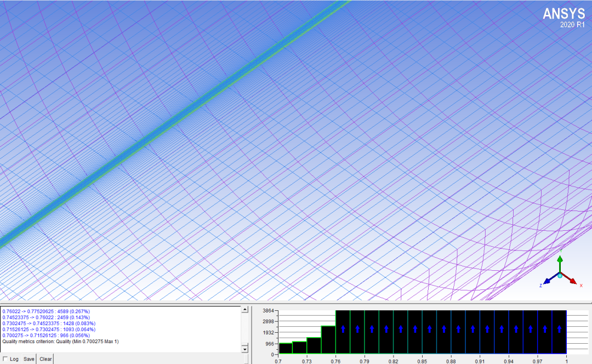The image size is (592, 364).
Task: Click the 0.91 label on histogram axis
Action: [480, 361]
